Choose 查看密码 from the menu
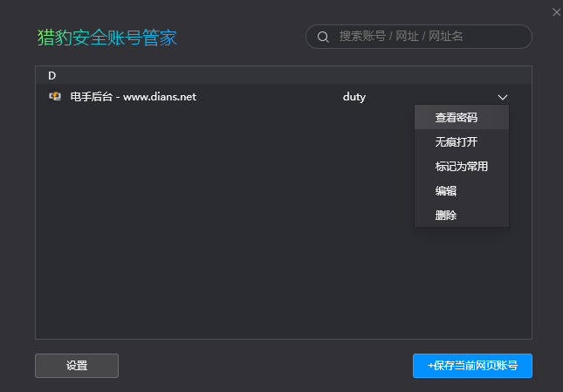The height and width of the screenshot is (392, 563). coord(462,117)
